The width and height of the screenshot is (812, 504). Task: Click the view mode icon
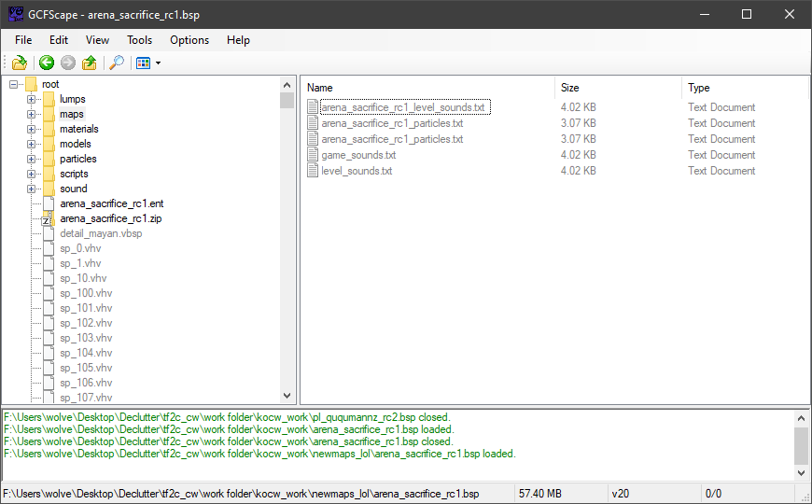(x=143, y=63)
